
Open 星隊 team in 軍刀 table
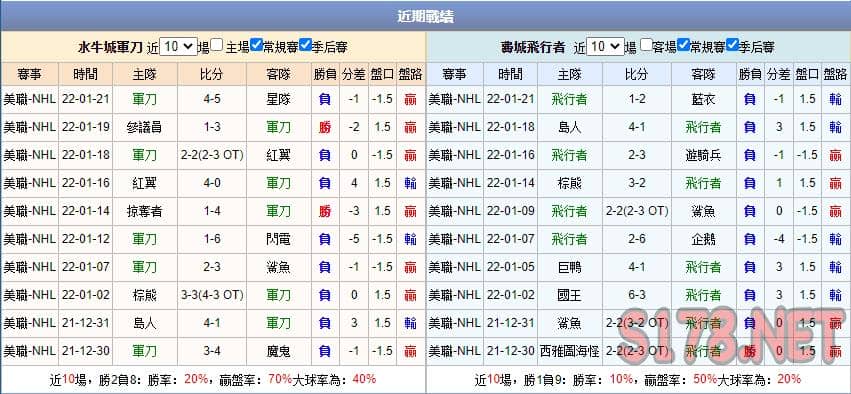279,99
